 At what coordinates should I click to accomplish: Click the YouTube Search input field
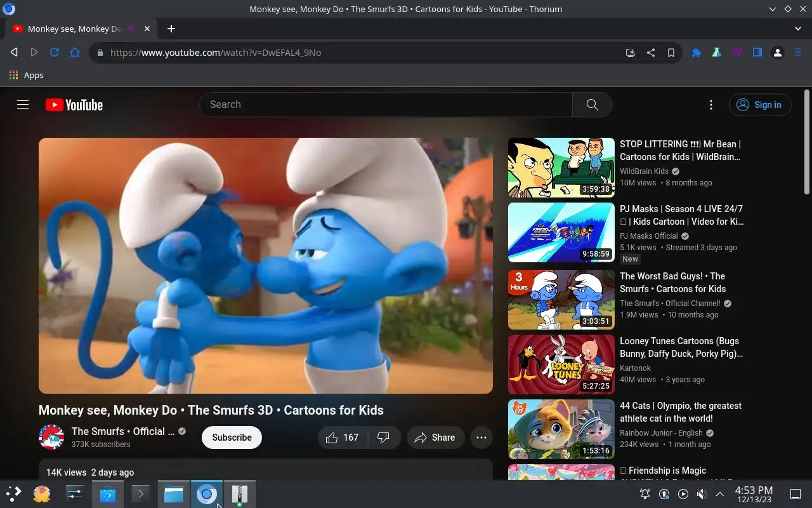click(x=386, y=105)
